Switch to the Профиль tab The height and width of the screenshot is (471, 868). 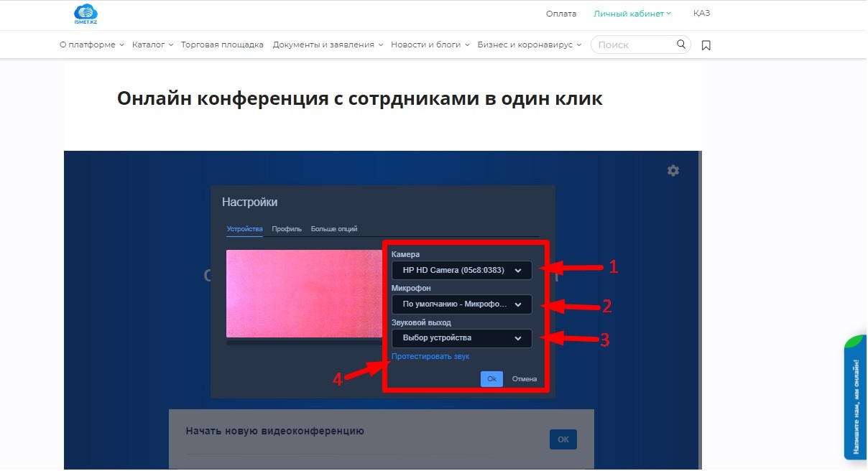tap(287, 229)
